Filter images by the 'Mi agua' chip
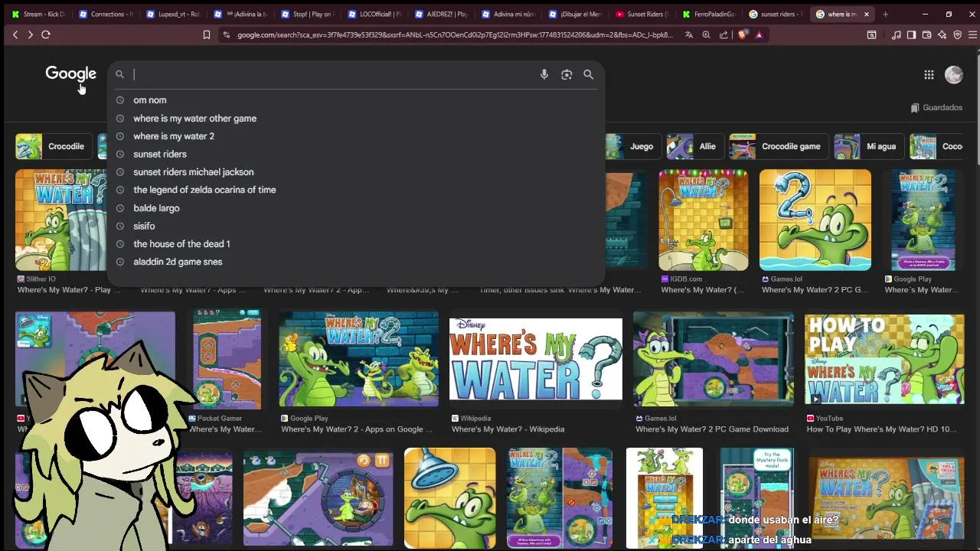Image resolution: width=980 pixels, height=551 pixels. point(867,146)
